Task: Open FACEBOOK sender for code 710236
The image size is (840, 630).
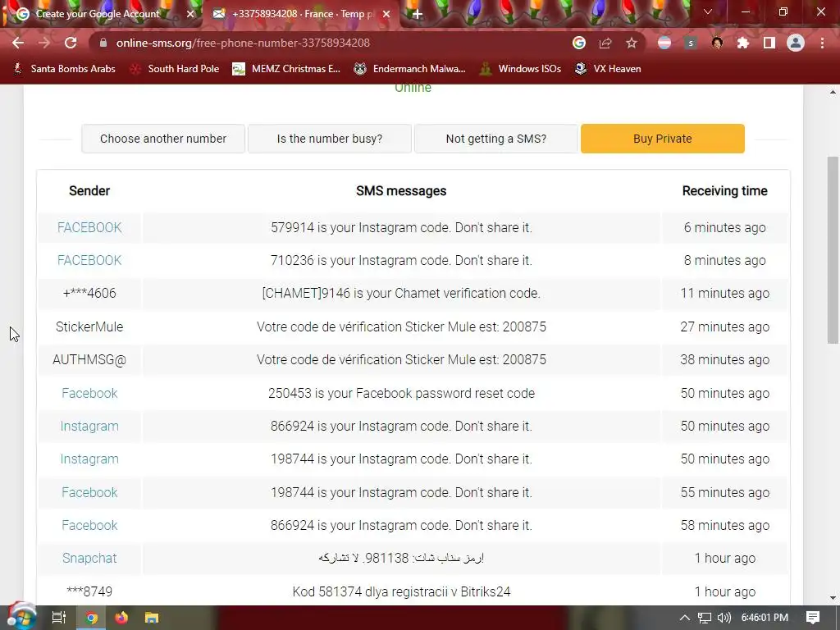Action: click(89, 260)
